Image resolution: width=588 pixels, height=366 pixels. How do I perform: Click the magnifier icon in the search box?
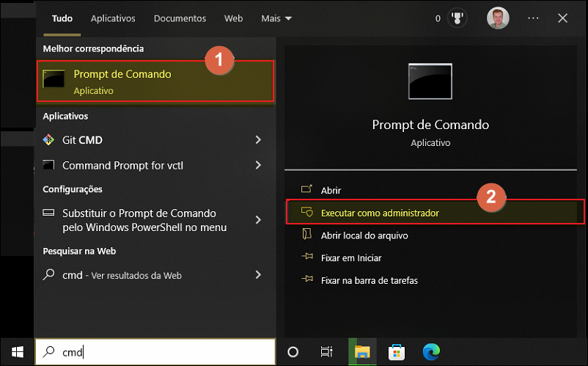48,351
